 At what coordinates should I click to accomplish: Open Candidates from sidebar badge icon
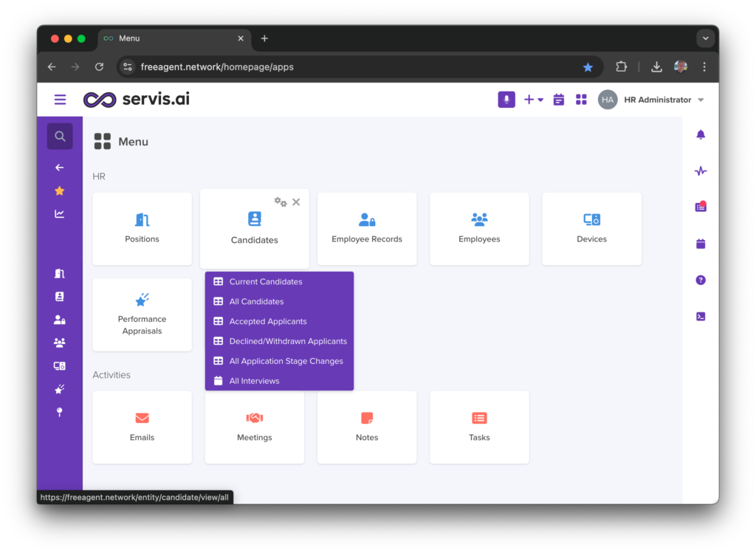coord(59,297)
